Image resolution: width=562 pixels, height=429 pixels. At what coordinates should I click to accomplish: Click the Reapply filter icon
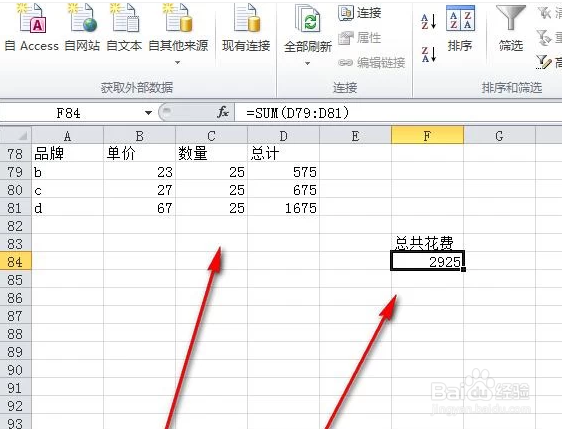pos(544,38)
